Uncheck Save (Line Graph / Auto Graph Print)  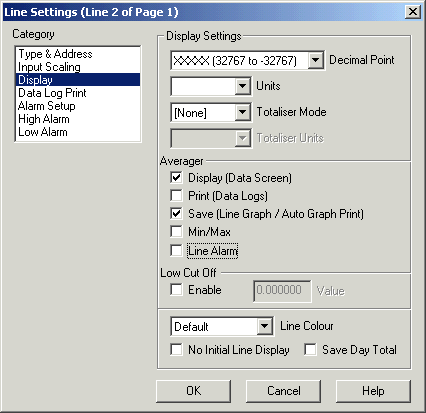point(176,214)
